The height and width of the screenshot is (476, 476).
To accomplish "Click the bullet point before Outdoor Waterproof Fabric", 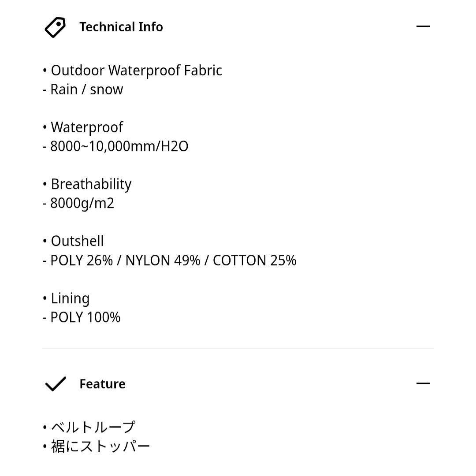I will point(45,70).
